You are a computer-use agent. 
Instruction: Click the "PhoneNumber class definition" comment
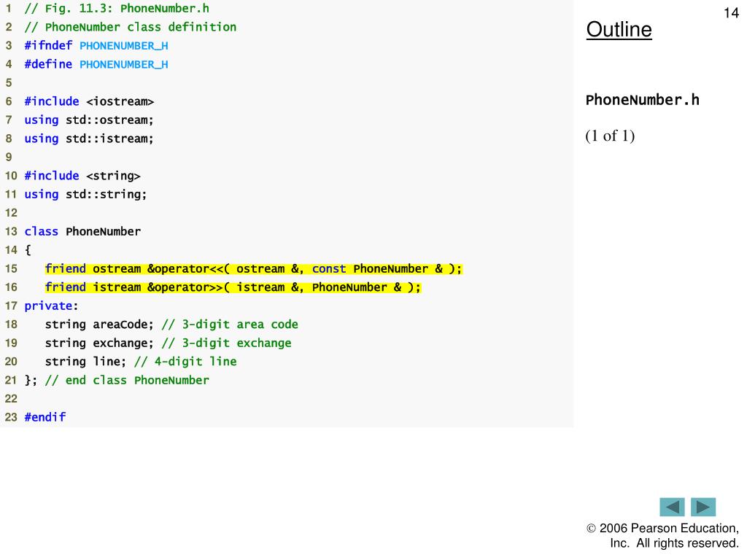(131, 27)
